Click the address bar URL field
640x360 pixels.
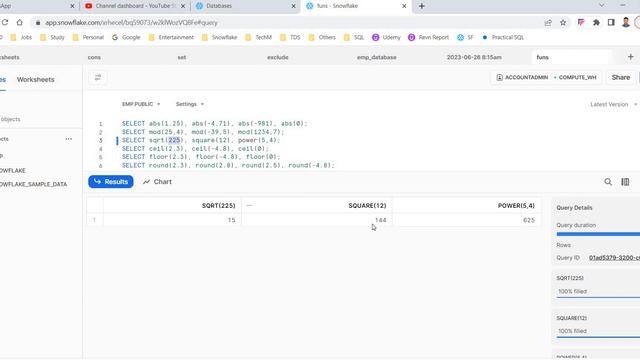[x=286, y=22]
